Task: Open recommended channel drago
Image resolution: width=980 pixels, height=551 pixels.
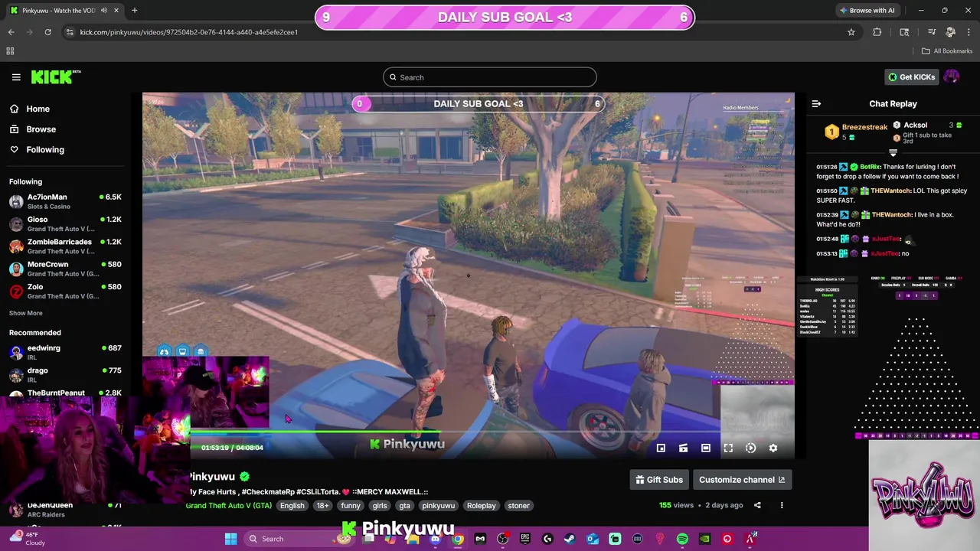Action: tap(65, 374)
